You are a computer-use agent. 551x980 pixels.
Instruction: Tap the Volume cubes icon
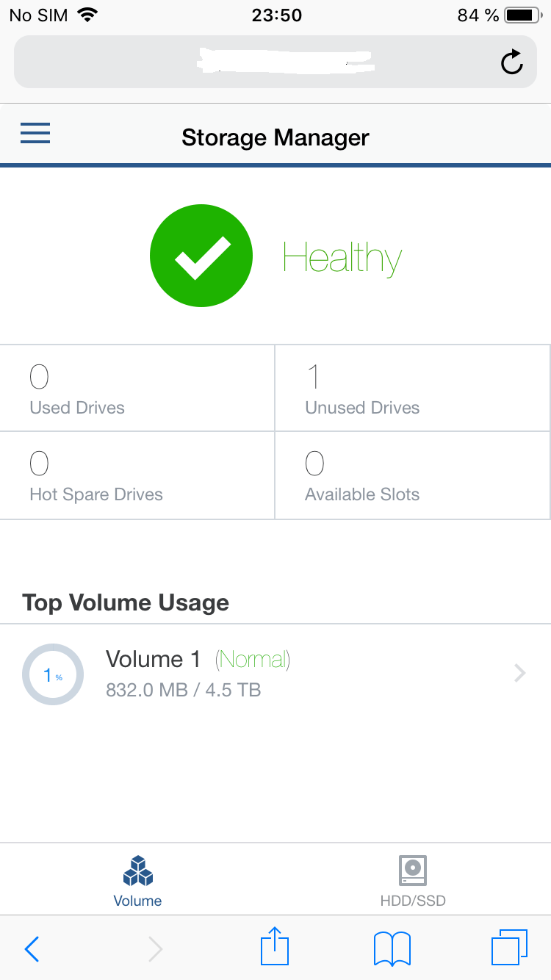(137, 871)
